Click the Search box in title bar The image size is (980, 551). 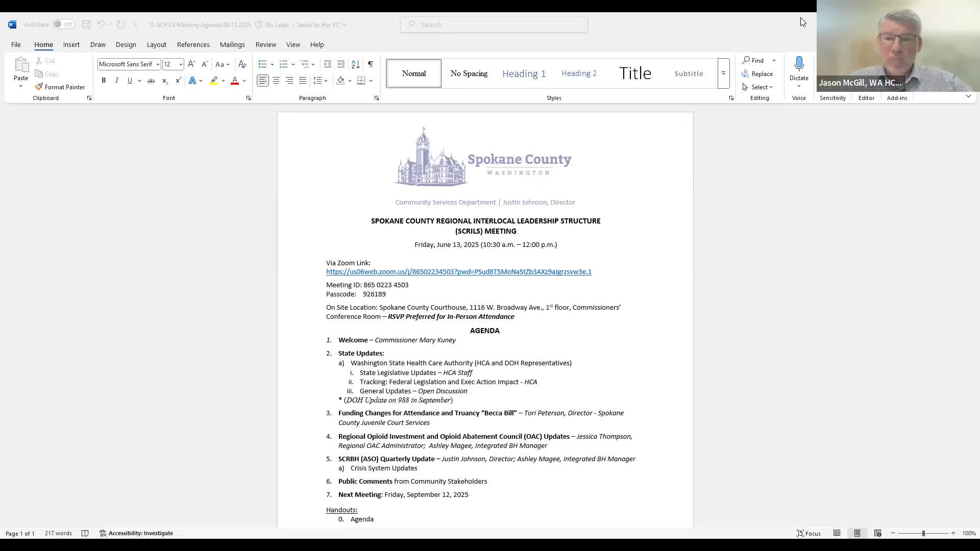tap(494, 24)
